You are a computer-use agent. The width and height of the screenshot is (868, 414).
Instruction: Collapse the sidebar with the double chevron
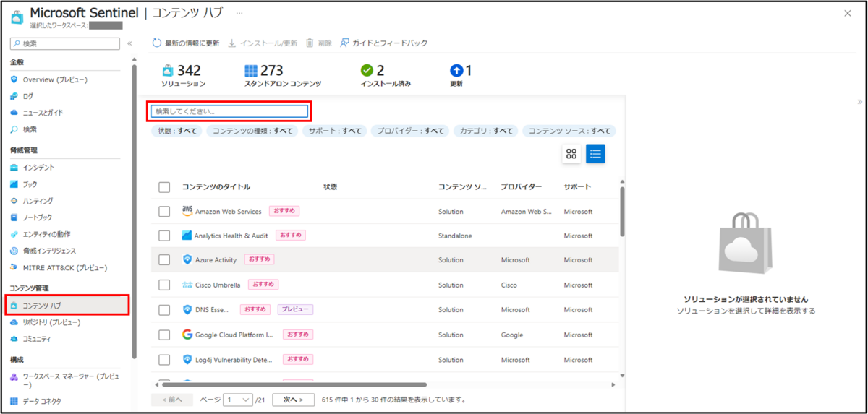click(129, 43)
